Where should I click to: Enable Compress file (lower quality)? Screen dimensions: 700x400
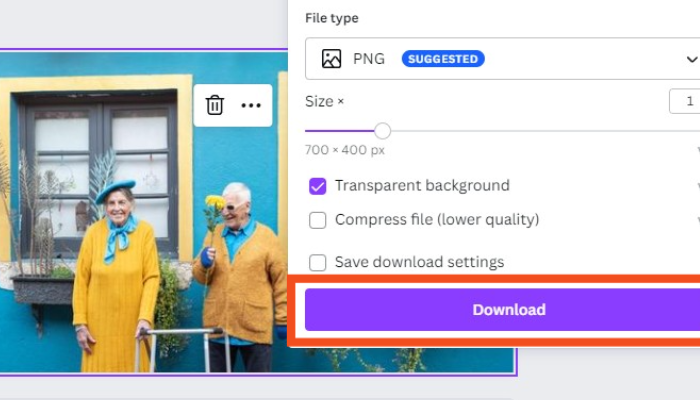[x=317, y=220]
